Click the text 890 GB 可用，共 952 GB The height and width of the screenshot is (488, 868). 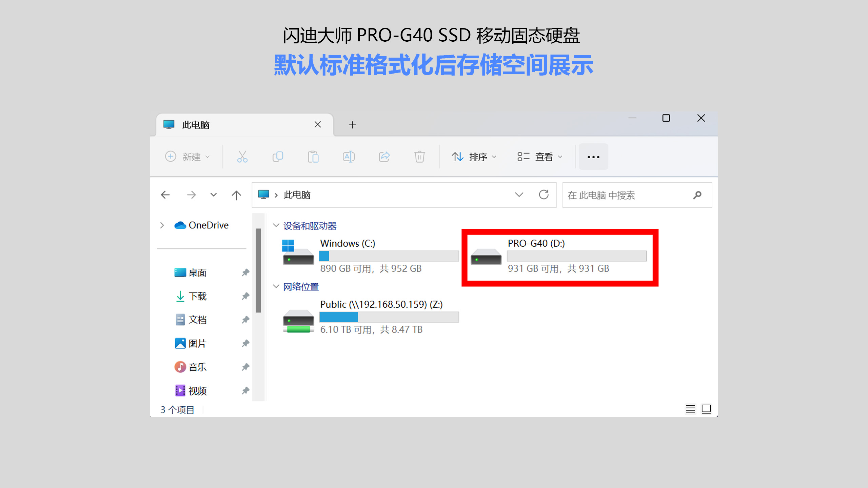tap(371, 268)
